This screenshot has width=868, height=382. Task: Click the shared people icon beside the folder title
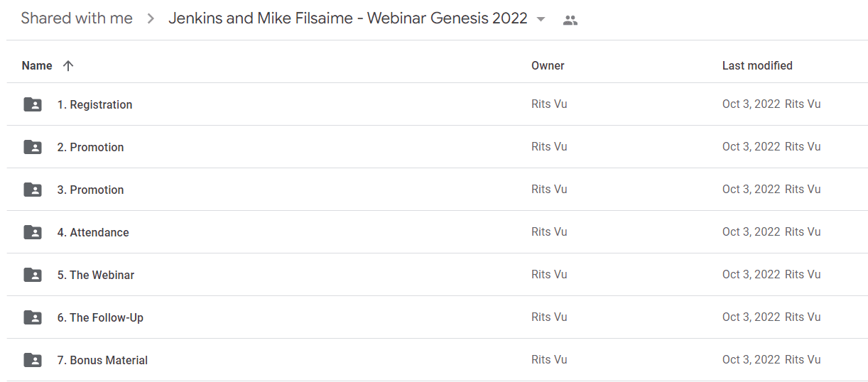pos(570,20)
